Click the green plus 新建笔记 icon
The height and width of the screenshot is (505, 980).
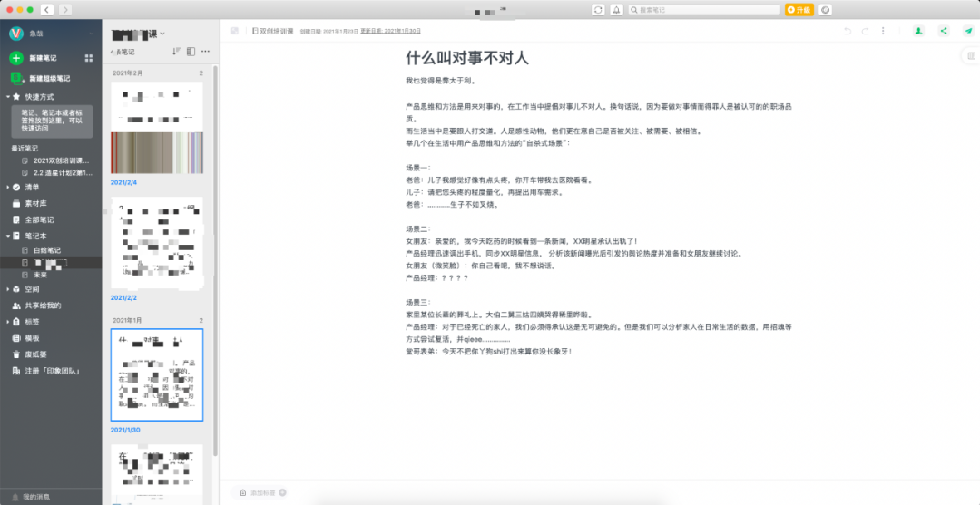[16, 58]
